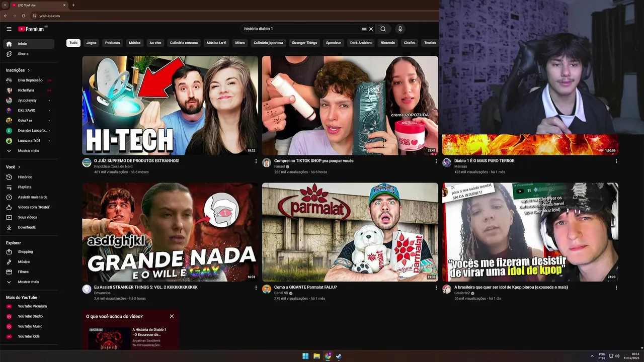Open Stranger Things 'GRANDE NADA' thumbnail
The height and width of the screenshot is (362, 644).
point(170,232)
